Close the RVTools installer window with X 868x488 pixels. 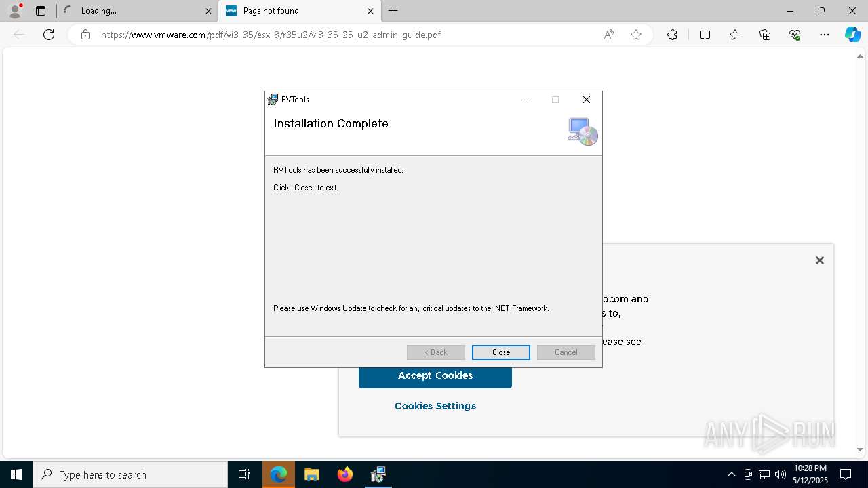[587, 100]
